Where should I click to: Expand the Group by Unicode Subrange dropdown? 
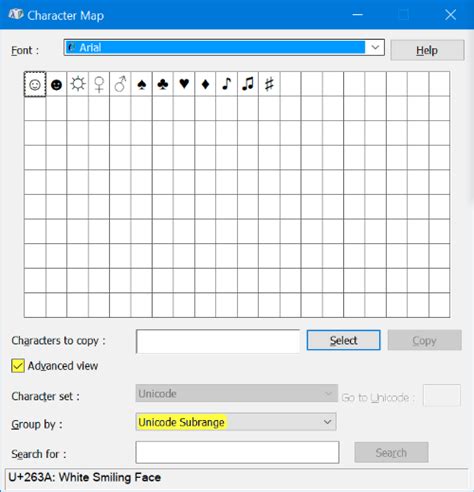(x=236, y=422)
